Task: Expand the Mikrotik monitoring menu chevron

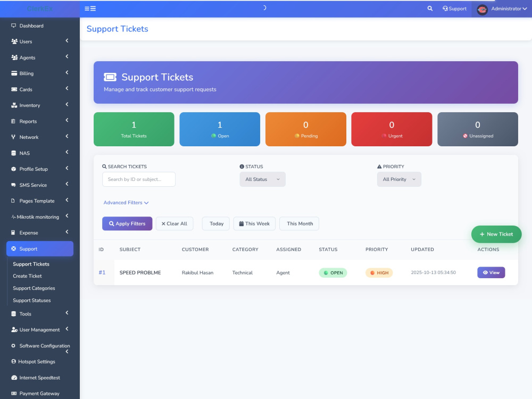Action: 67,216
